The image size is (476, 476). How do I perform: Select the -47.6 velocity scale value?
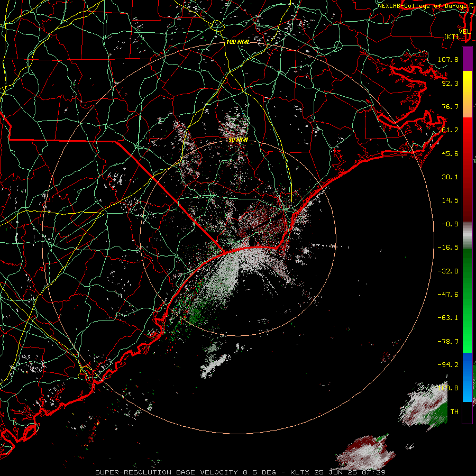[x=448, y=295]
